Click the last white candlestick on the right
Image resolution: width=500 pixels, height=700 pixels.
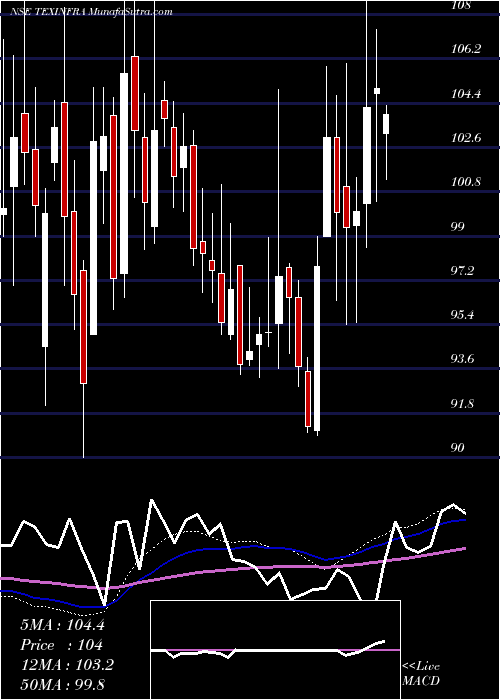386,124
